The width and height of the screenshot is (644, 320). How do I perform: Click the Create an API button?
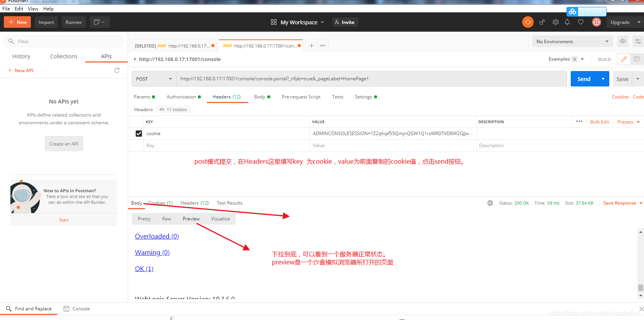(x=64, y=144)
